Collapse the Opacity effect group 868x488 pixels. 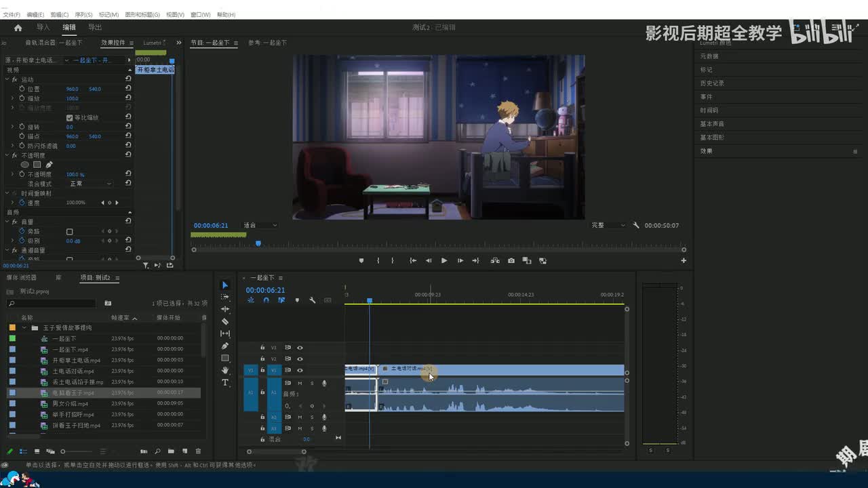click(x=7, y=155)
